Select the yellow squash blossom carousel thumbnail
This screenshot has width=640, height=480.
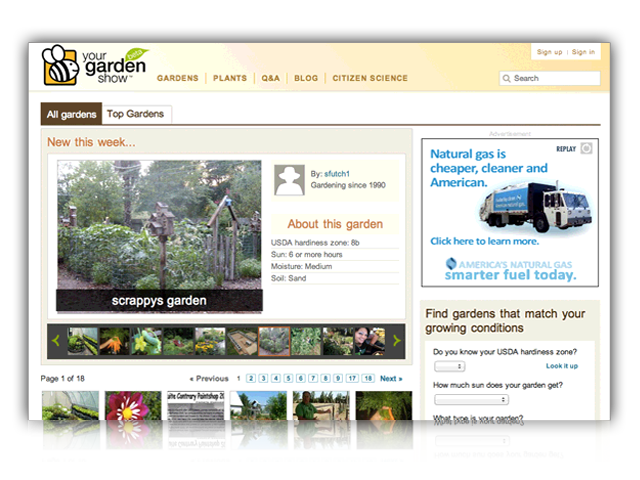click(146, 341)
